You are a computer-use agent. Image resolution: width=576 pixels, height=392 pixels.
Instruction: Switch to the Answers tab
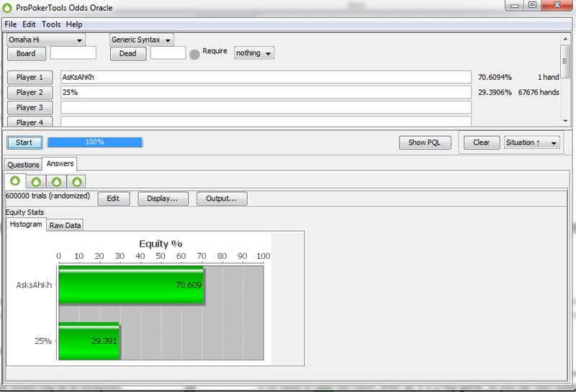pos(60,164)
